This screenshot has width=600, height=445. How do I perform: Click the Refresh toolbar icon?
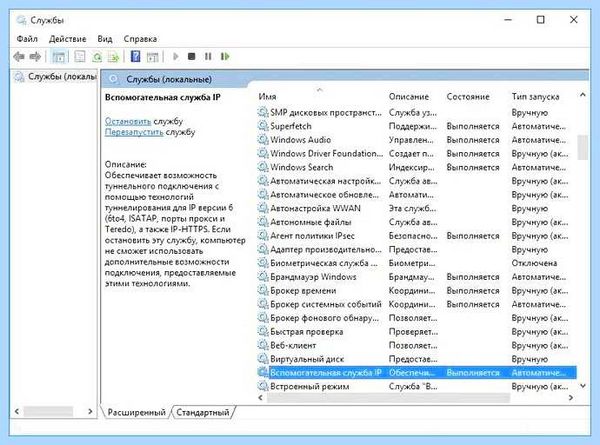click(97, 57)
